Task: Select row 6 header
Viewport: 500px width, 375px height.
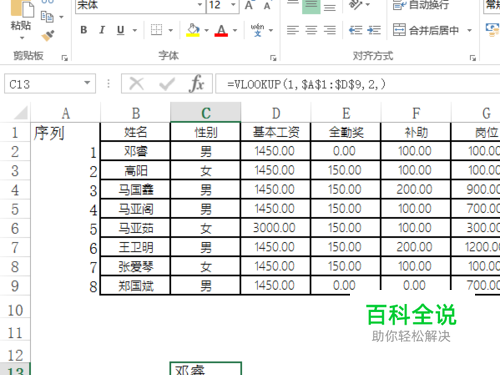Action: (15, 228)
